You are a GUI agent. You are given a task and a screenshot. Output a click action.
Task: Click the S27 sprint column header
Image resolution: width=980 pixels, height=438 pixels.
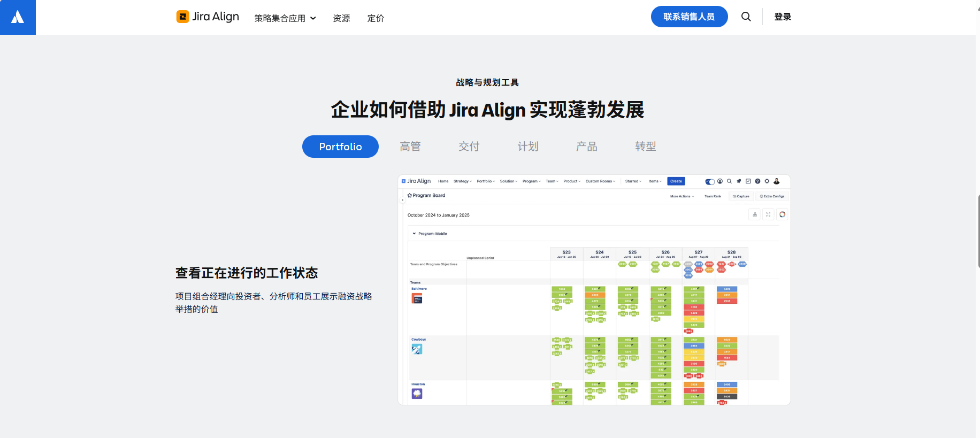click(x=699, y=254)
